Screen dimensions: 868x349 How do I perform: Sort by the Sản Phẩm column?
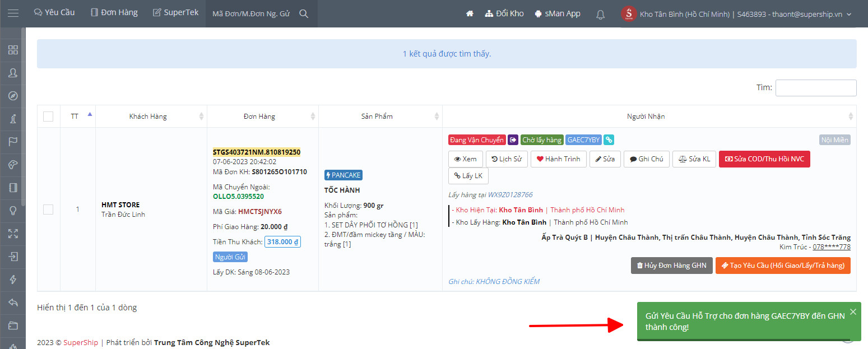point(380,116)
